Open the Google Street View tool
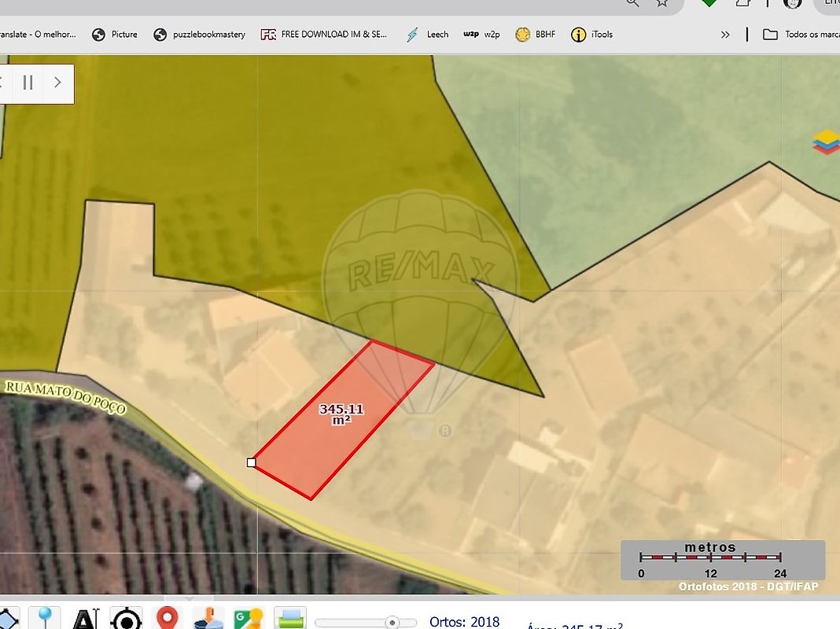Image resolution: width=840 pixels, height=629 pixels. 249,619
